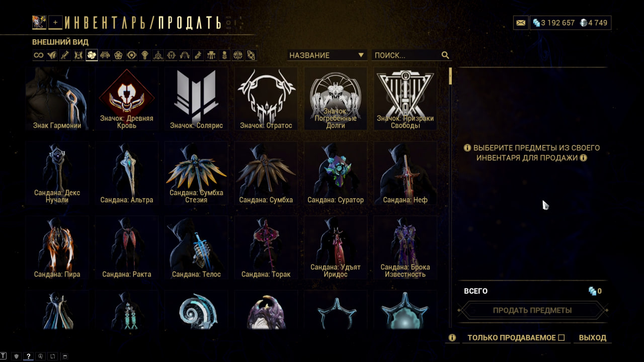Click the plus button next to the player avatar
644x362 pixels.
click(x=56, y=22)
